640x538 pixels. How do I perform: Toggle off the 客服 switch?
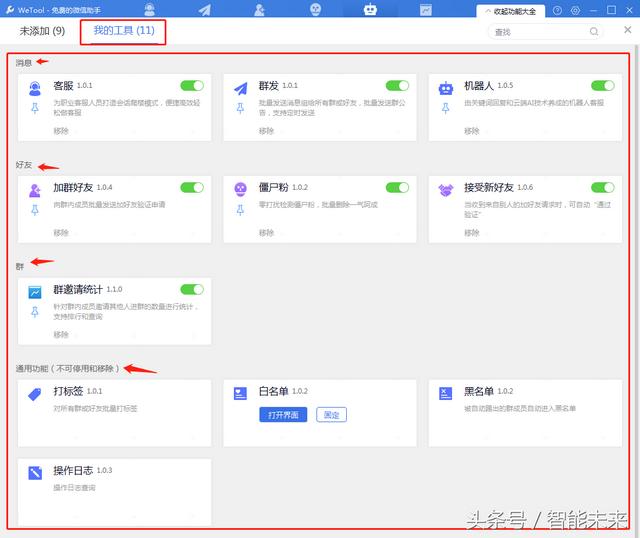[x=192, y=85]
